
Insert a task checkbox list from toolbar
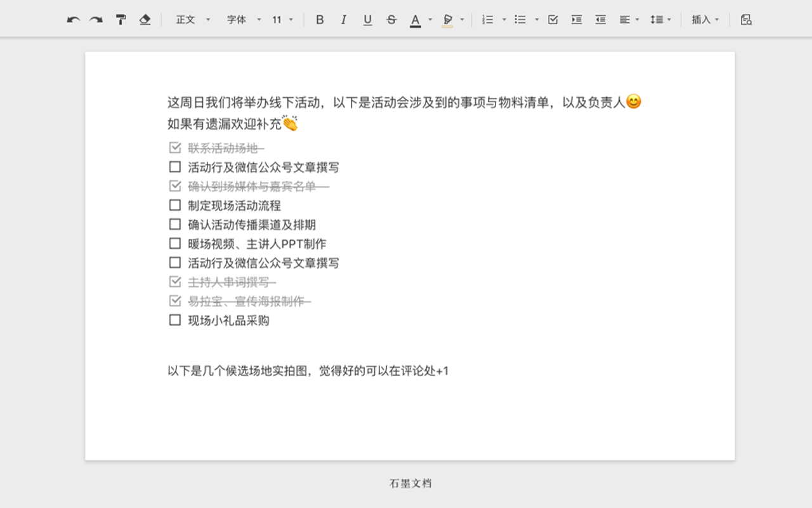(x=553, y=20)
